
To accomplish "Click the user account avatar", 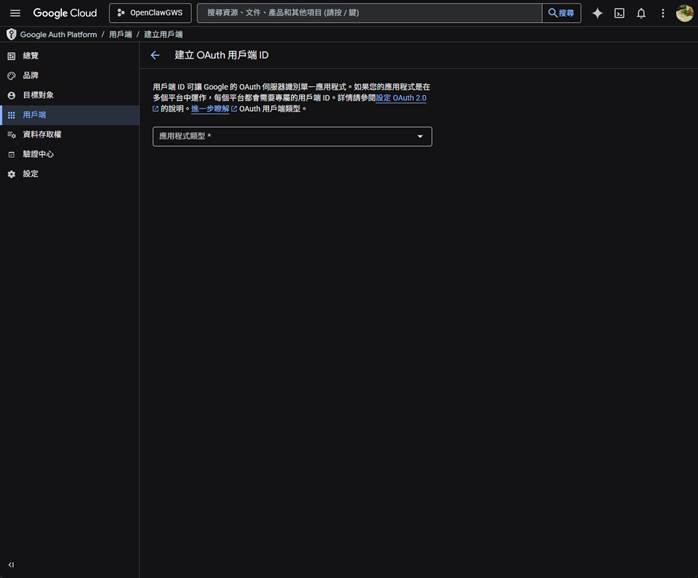I will click(684, 13).
